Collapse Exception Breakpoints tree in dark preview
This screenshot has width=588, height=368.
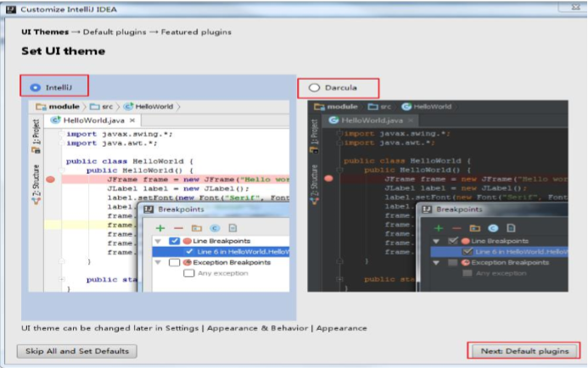(x=437, y=262)
